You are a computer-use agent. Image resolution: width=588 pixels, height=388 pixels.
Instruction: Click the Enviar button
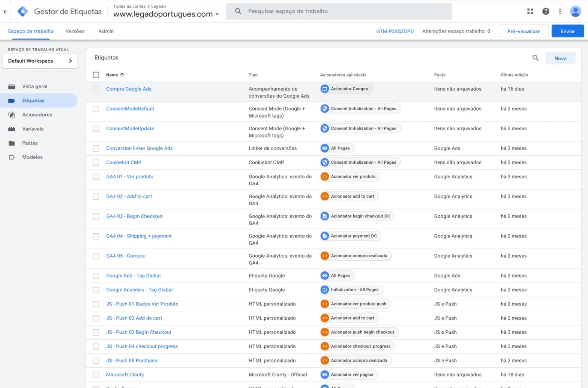(x=567, y=31)
